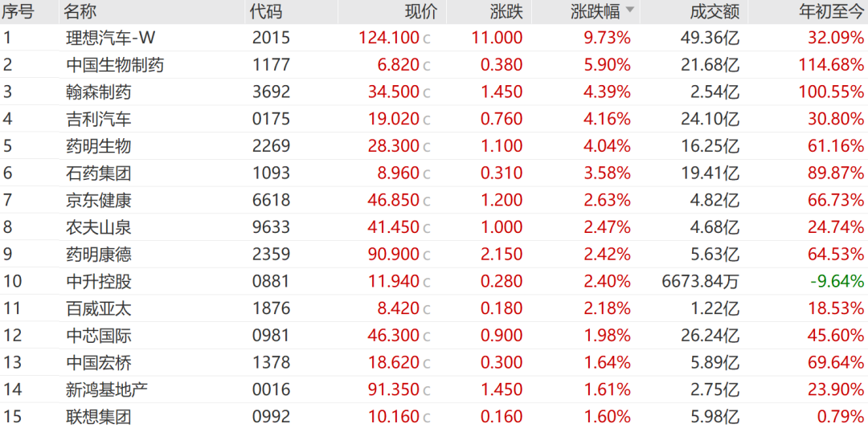Sort by the 现价 column header
The image size is (868, 428).
pos(420,10)
